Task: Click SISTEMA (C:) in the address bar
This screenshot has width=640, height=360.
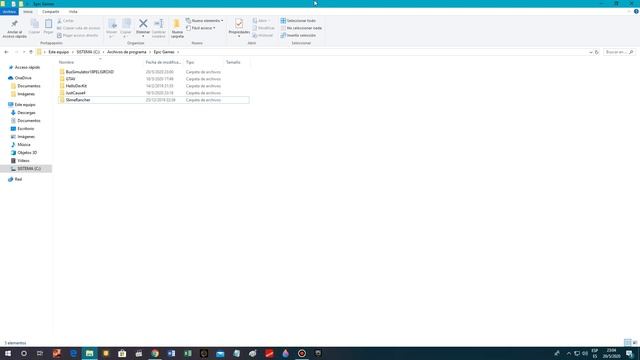Action: [88, 52]
